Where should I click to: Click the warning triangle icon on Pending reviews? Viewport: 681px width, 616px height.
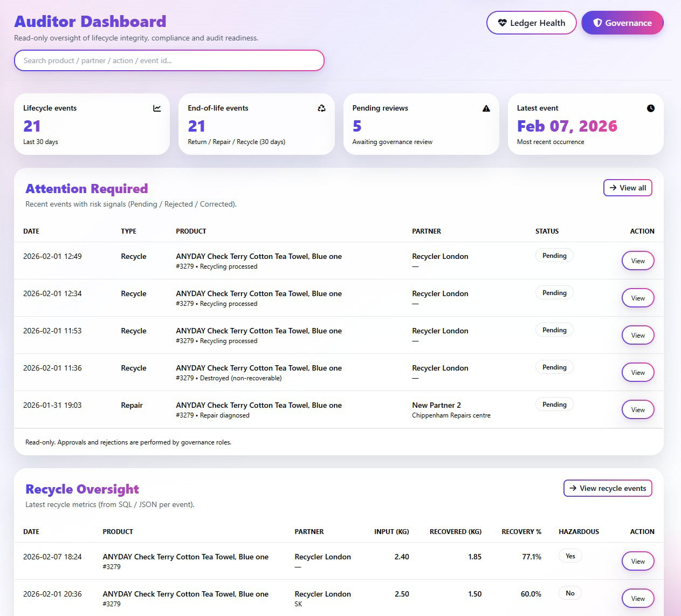[486, 108]
